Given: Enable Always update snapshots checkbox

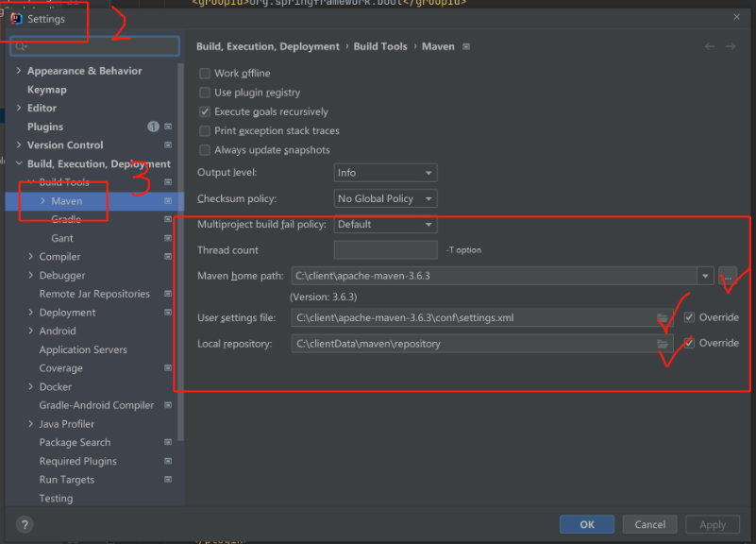Looking at the screenshot, I should click(x=205, y=150).
